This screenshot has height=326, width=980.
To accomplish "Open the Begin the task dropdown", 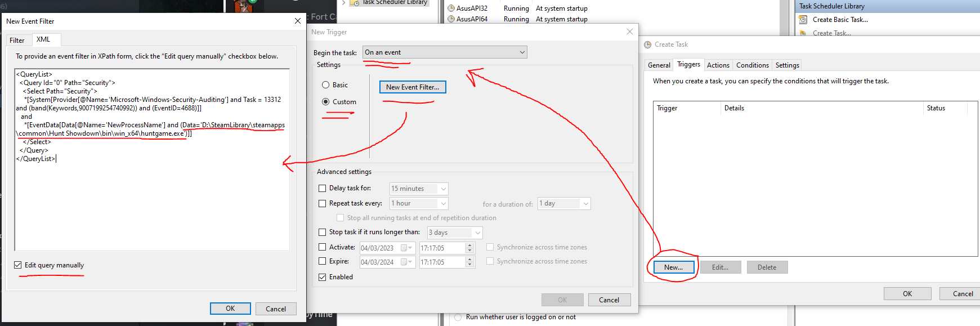I will click(x=445, y=52).
